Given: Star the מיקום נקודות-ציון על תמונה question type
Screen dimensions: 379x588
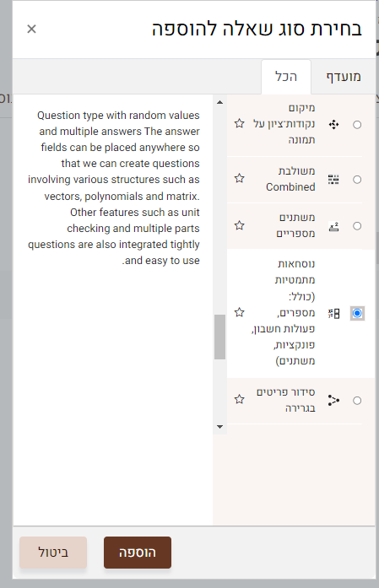Looking at the screenshot, I should coord(240,123).
